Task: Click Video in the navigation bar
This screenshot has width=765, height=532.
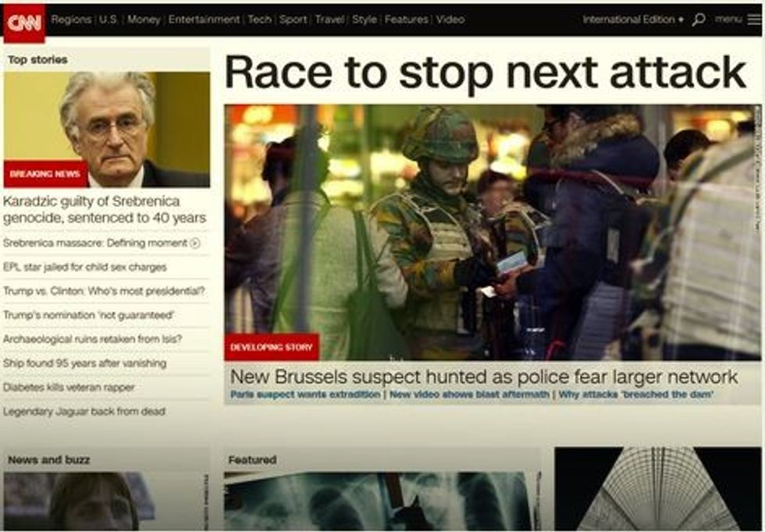Action: (x=450, y=20)
